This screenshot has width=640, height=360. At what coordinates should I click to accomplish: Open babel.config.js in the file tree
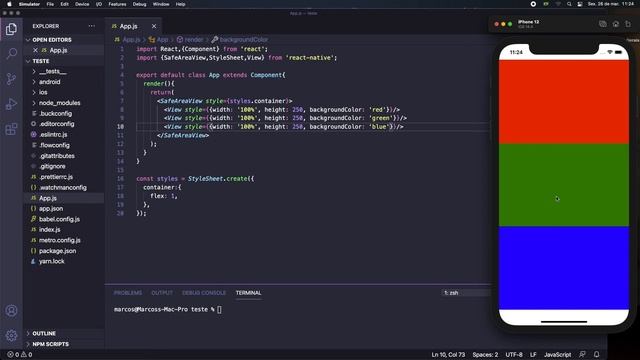click(x=59, y=219)
